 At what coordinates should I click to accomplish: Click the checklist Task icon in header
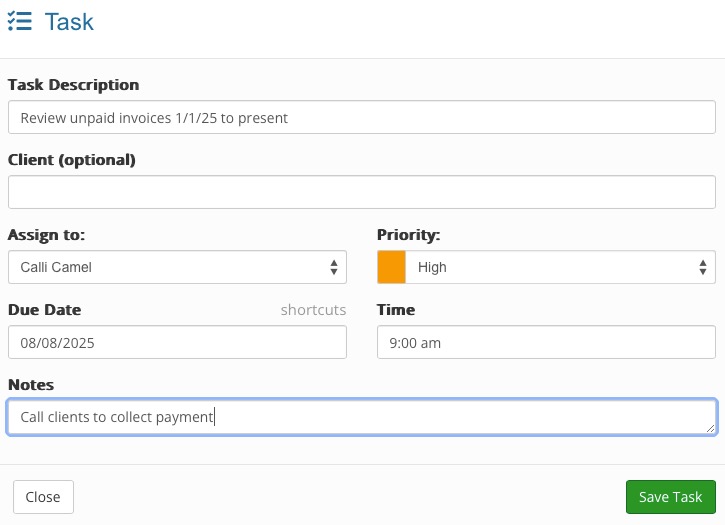pos(20,21)
